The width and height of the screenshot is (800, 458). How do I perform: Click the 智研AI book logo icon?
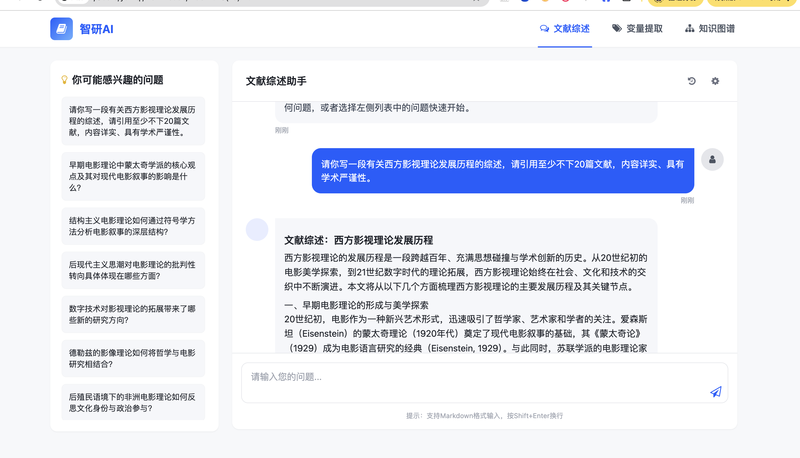61,29
